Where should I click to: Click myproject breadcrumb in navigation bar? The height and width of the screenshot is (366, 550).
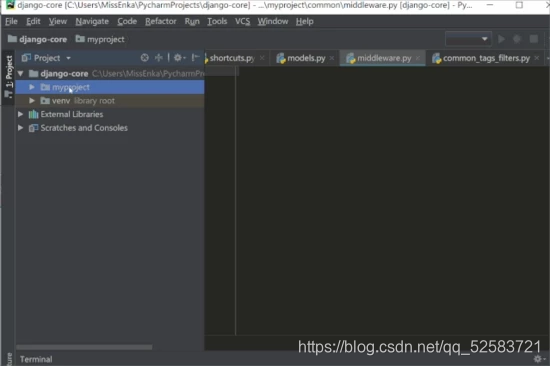coord(100,39)
